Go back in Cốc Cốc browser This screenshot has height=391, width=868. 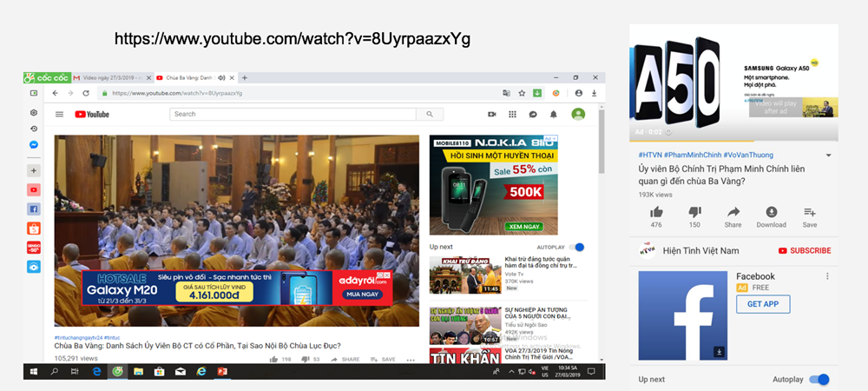click(55, 93)
